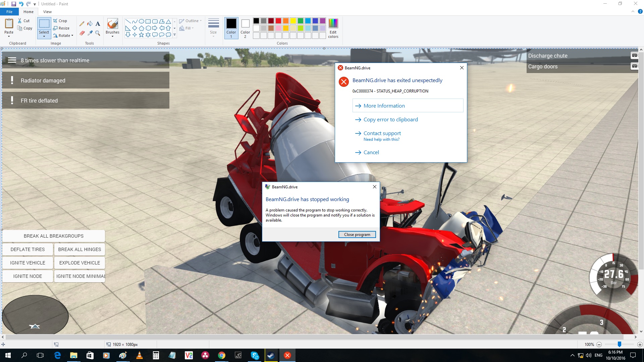Pick the yellow color swatch

293,21
